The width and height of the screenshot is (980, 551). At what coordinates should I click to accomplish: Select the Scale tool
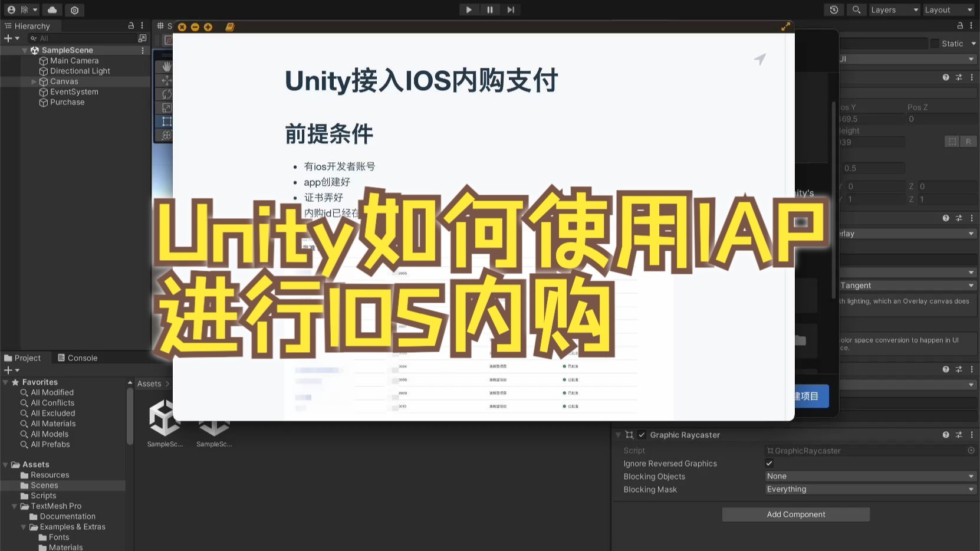[167, 107]
